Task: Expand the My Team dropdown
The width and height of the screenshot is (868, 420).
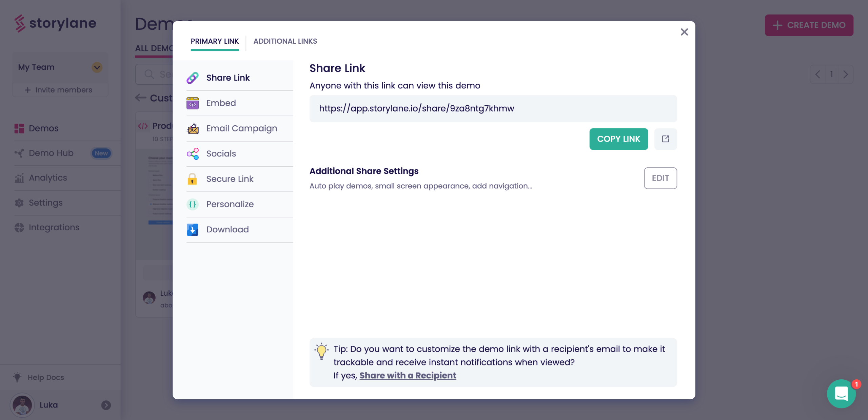Action: tap(97, 67)
